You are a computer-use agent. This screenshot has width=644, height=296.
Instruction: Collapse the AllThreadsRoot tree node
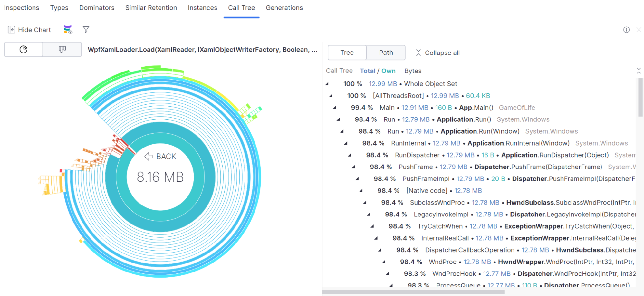[331, 96]
